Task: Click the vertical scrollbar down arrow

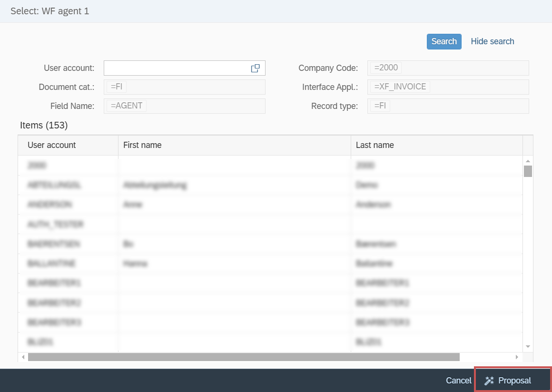Action: click(528, 346)
